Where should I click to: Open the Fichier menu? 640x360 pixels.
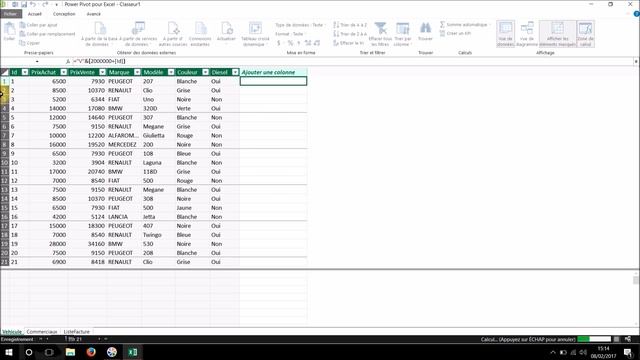pos(10,14)
